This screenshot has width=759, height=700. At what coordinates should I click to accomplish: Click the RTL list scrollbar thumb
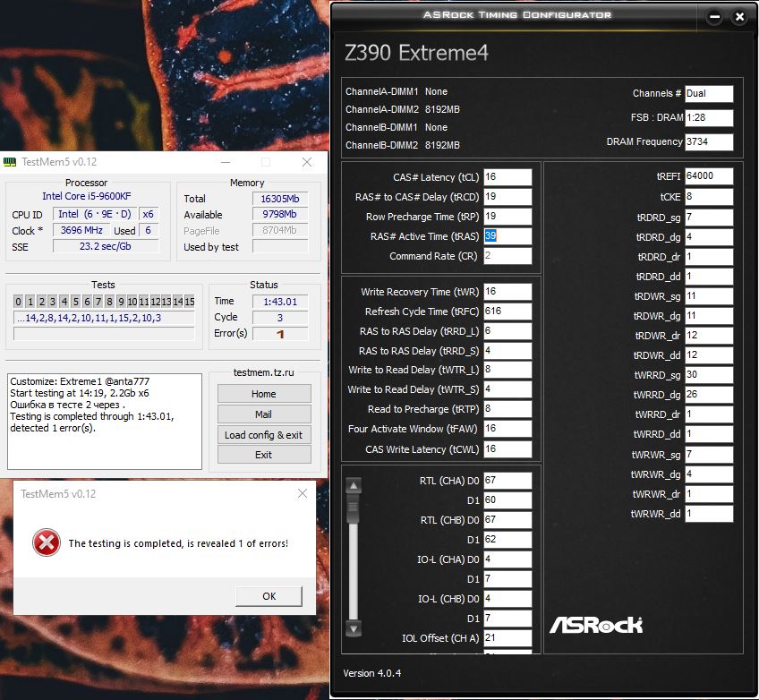tap(354, 508)
